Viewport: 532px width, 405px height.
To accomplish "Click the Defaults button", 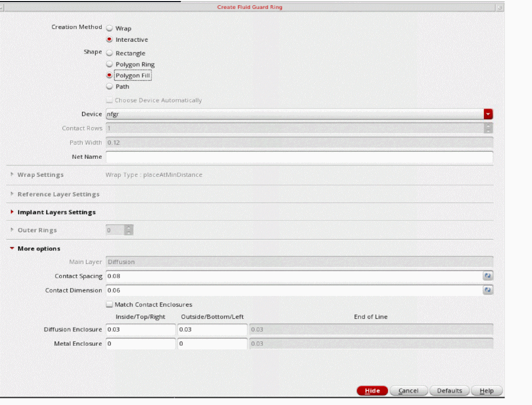I will [449, 391].
